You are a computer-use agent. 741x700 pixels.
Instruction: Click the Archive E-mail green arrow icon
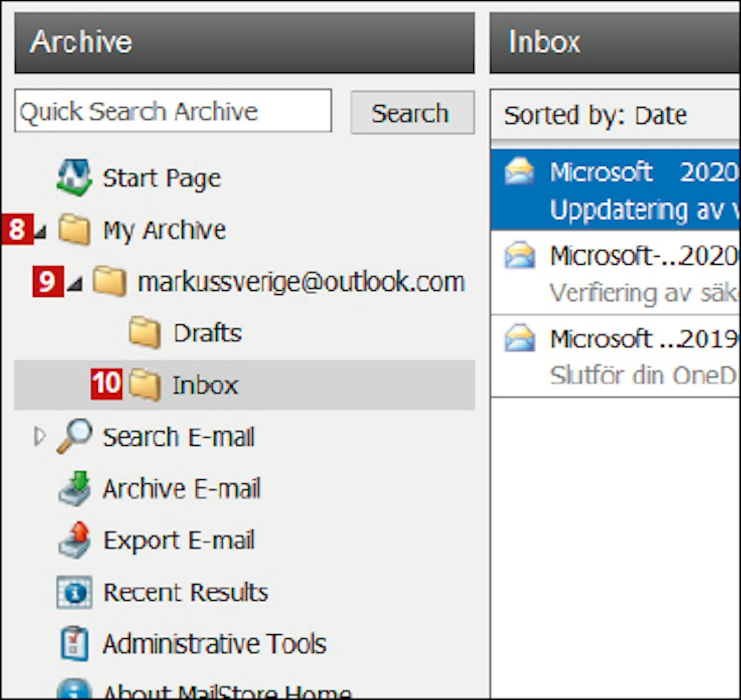(74, 489)
